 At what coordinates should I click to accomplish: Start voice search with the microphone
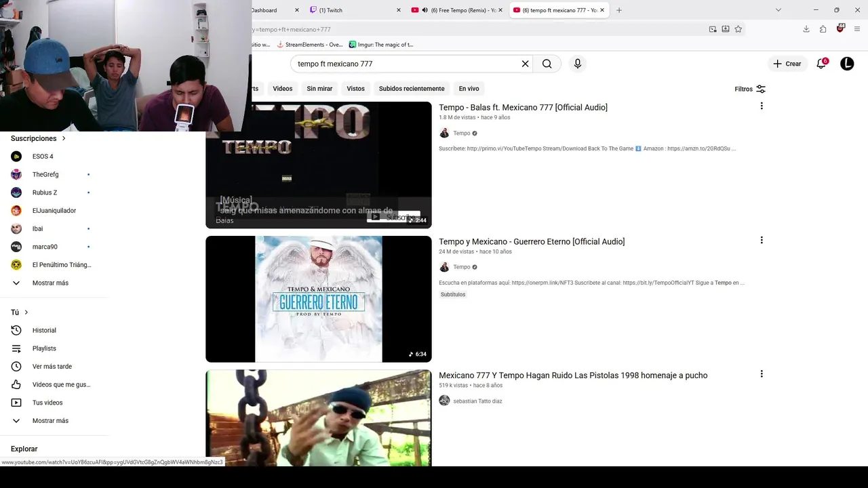(x=578, y=64)
